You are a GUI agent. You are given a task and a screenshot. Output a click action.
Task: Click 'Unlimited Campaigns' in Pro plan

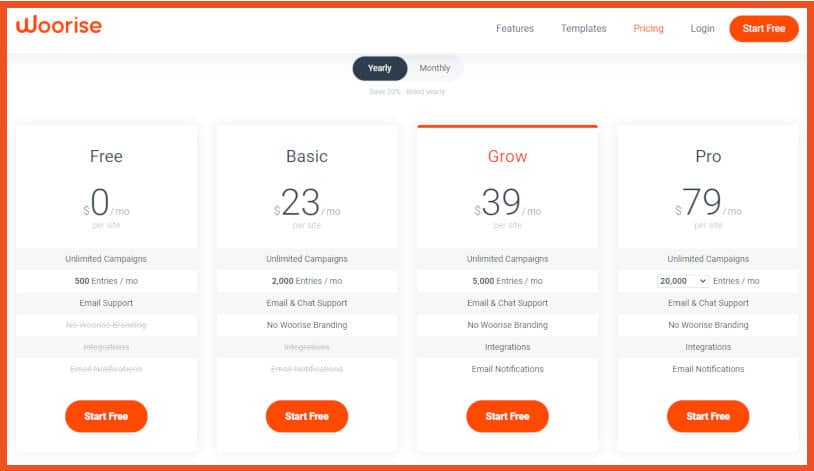(x=708, y=259)
